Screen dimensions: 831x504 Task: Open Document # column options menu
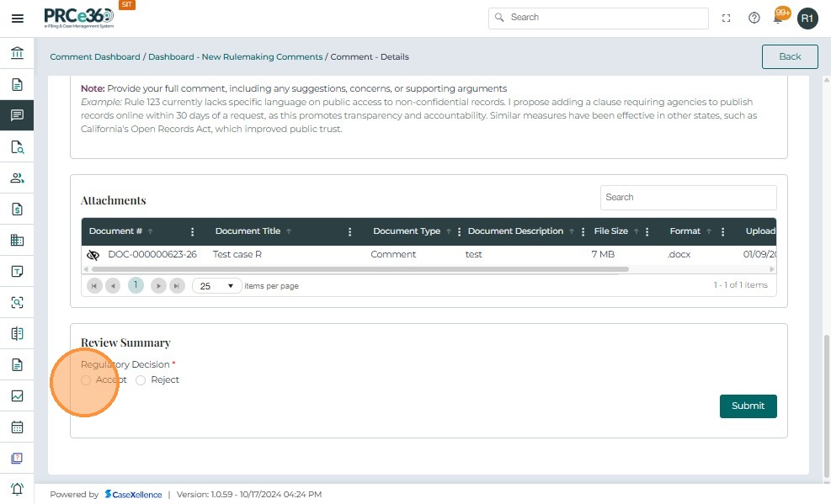click(193, 231)
